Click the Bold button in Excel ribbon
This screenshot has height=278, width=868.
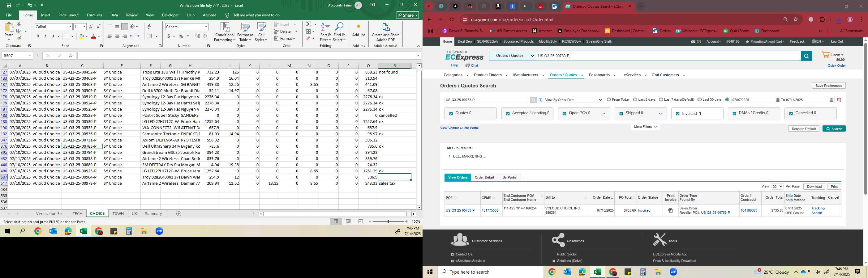pos(38,36)
